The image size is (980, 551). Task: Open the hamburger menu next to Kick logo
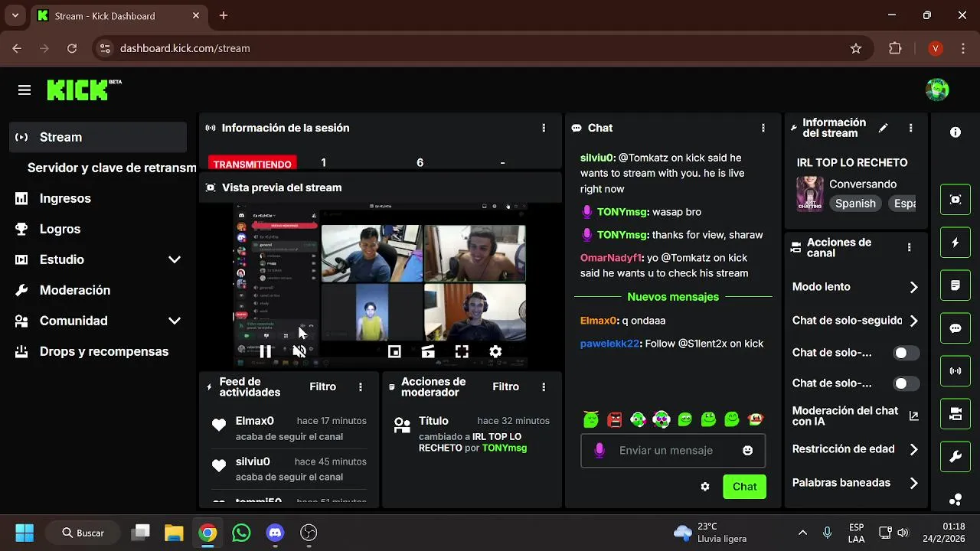(24, 90)
